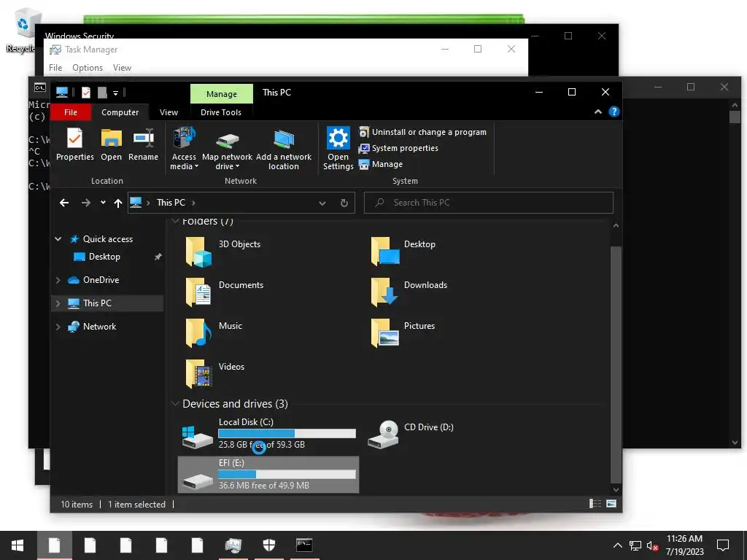Show hidden system tray icons
Screen dimensions: 747x560
(617, 545)
